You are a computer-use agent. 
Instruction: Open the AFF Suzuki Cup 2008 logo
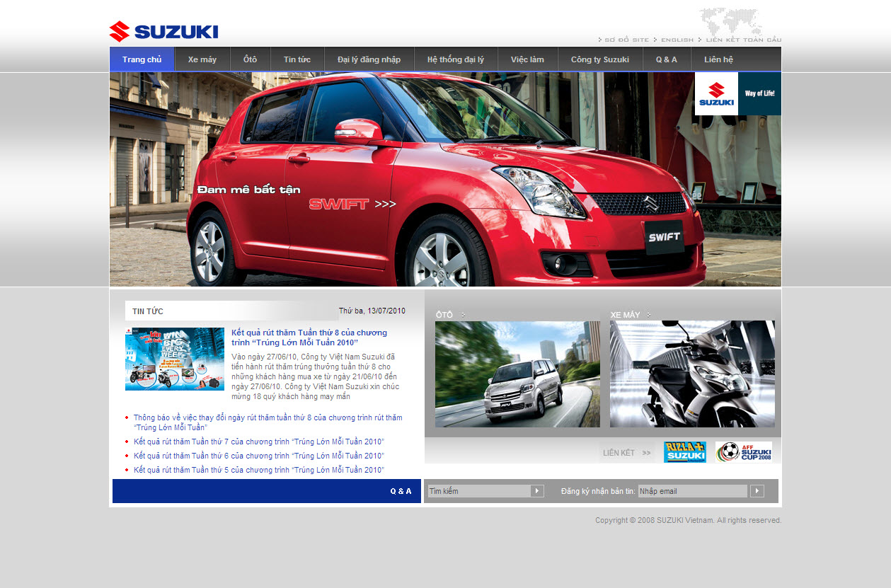(x=743, y=452)
